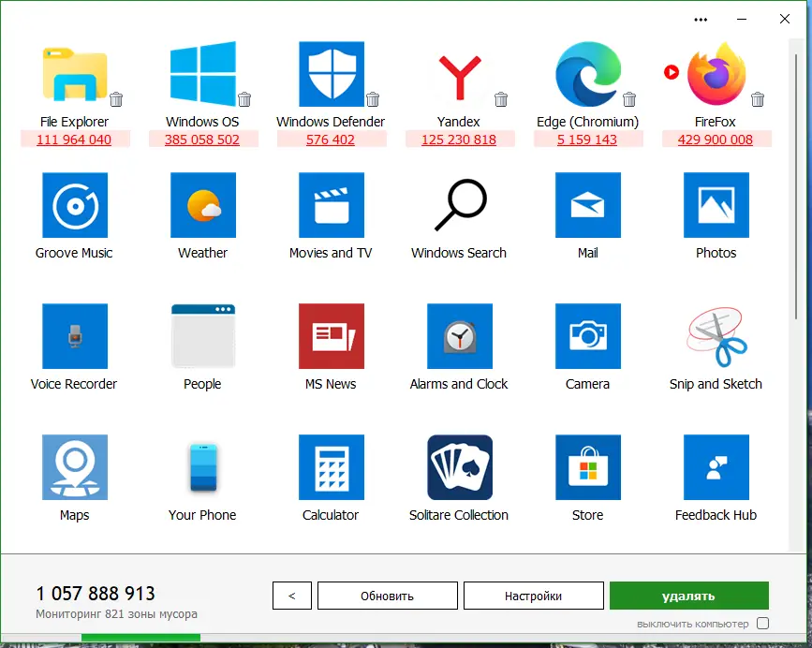Image resolution: width=812 pixels, height=648 pixels.
Task: Select the Calculator app icon
Action: pyautogui.click(x=332, y=467)
